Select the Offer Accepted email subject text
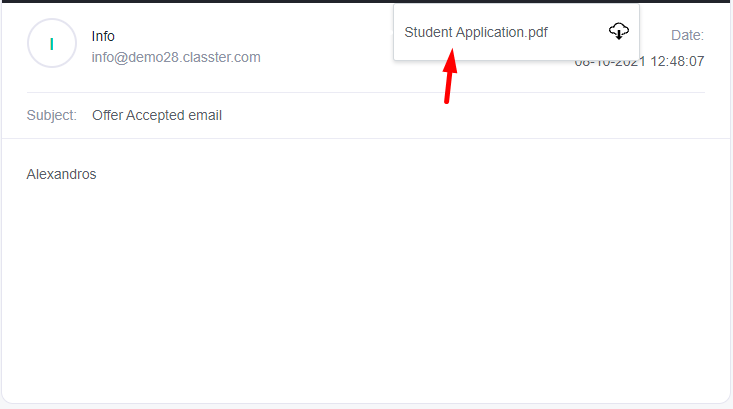The width and height of the screenshot is (733, 409). tap(157, 115)
